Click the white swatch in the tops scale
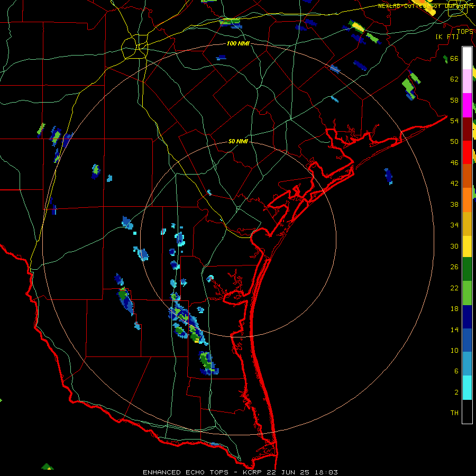Screen dimensions: 476x476 (x=467, y=58)
